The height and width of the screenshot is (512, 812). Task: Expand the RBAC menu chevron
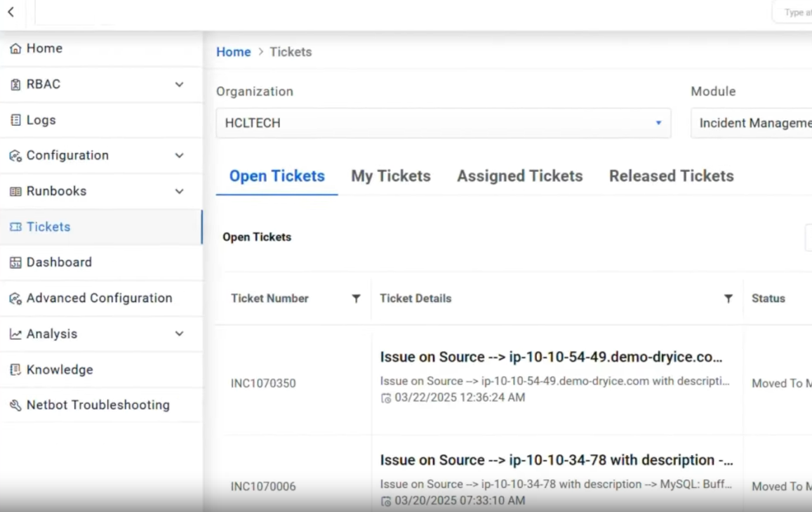tap(179, 84)
